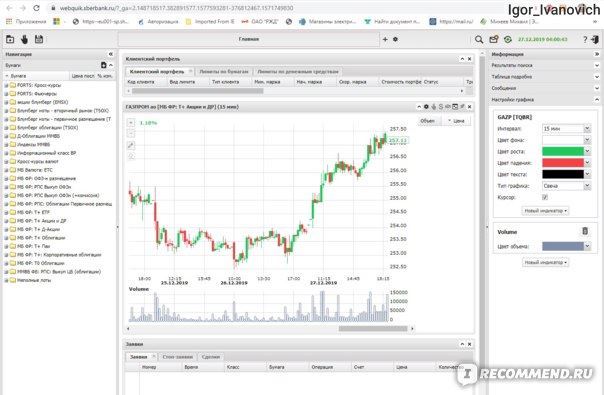Click the window layout icon in chart header
This screenshot has width=604, height=395.
tap(455, 107)
